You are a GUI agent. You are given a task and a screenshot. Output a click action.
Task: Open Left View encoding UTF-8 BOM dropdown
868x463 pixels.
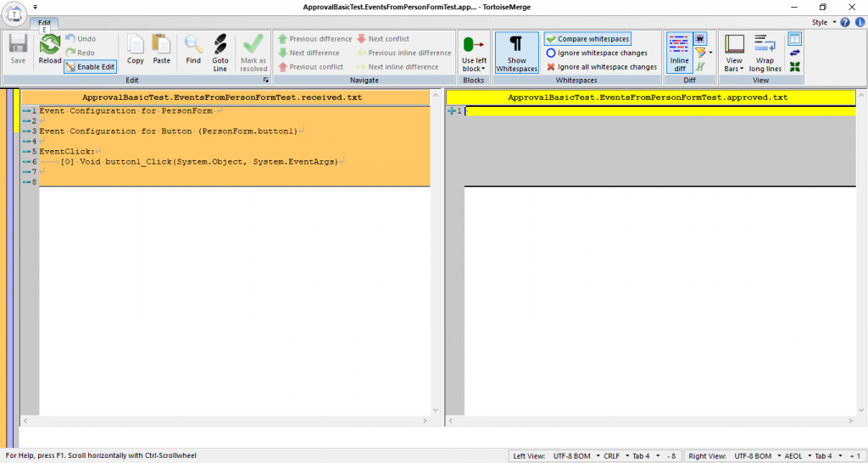coord(576,456)
